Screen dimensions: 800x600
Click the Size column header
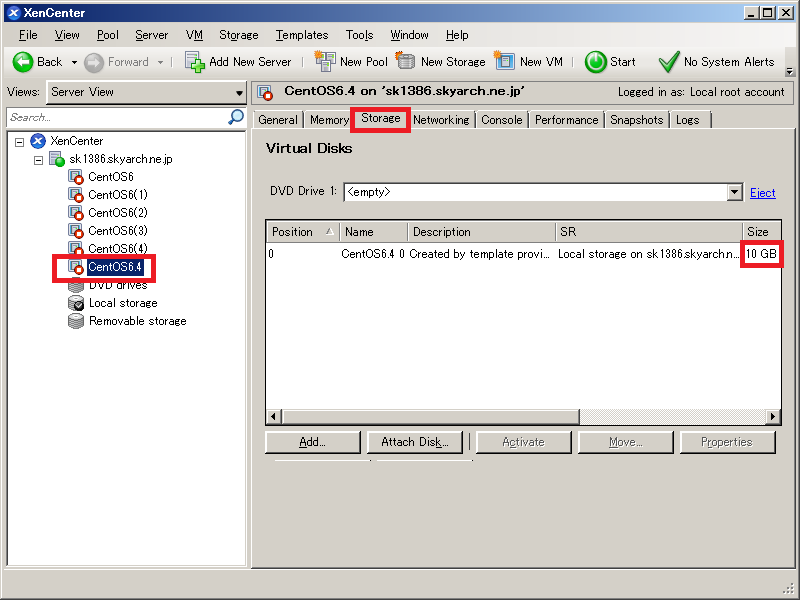(x=761, y=232)
